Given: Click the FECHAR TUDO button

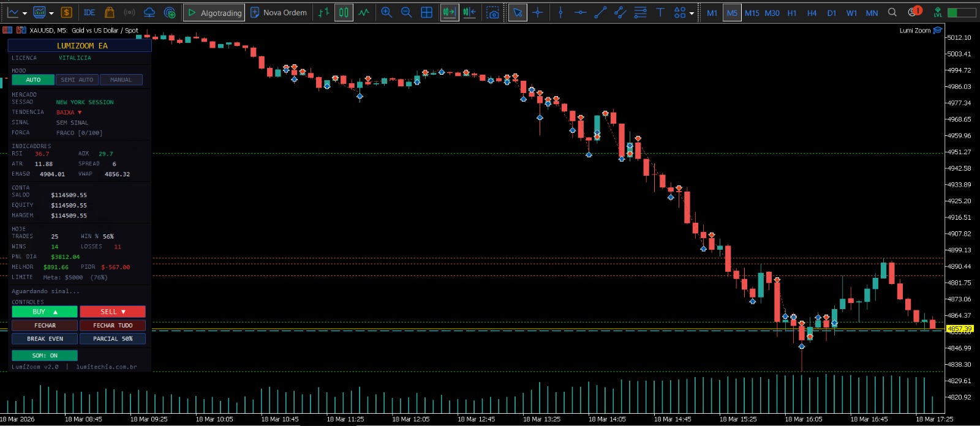Looking at the screenshot, I should pos(113,326).
